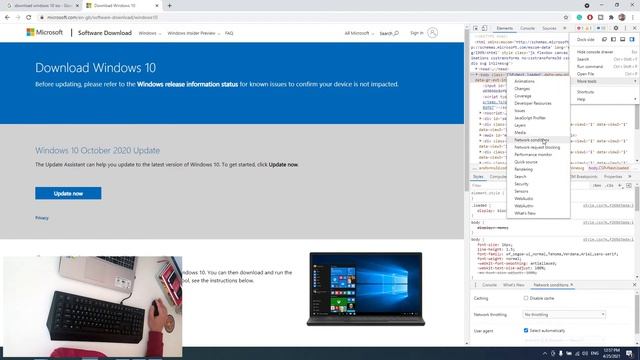
Task: Toggle the .cls element classes button
Action: (x=609, y=186)
